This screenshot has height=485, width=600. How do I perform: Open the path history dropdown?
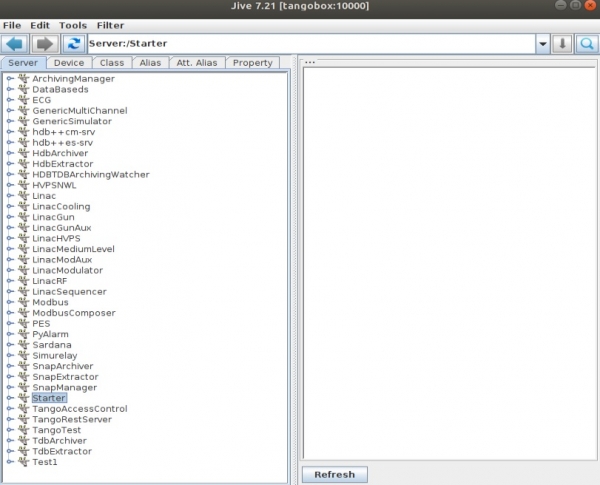click(542, 44)
